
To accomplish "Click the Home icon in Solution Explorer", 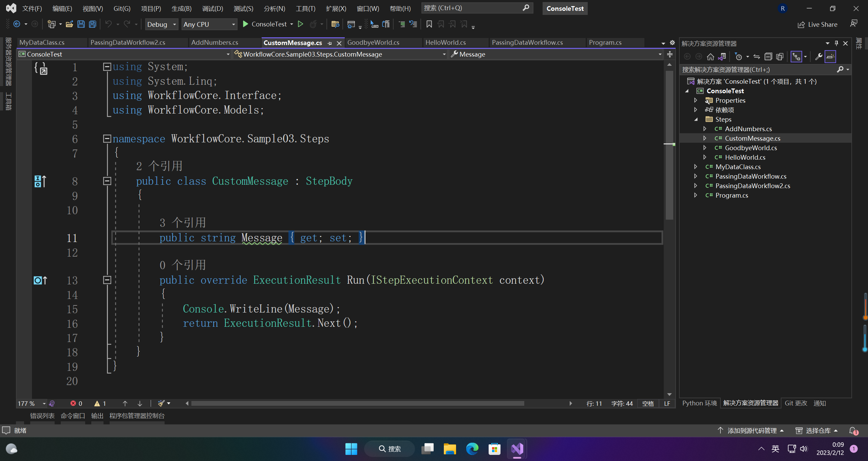I will coord(710,57).
